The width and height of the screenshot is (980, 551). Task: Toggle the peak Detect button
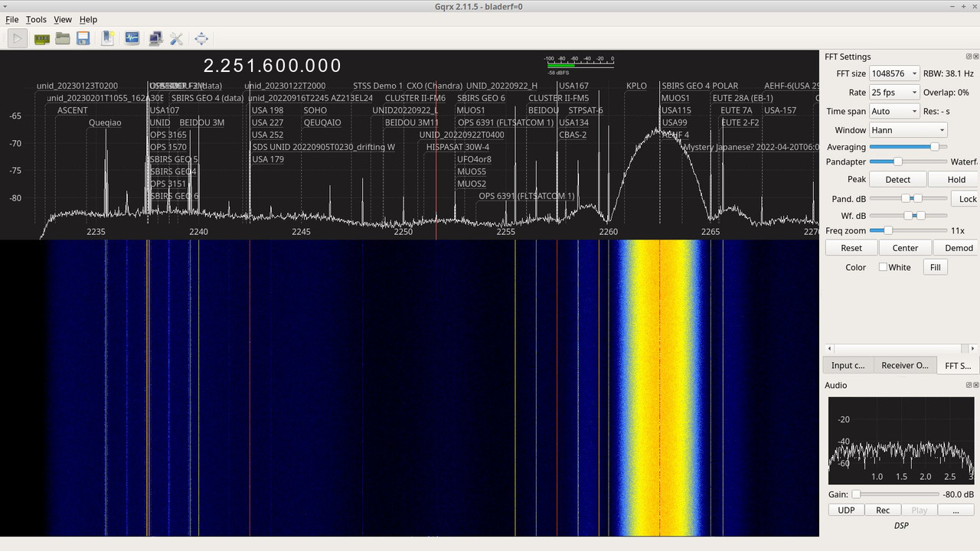tap(898, 180)
